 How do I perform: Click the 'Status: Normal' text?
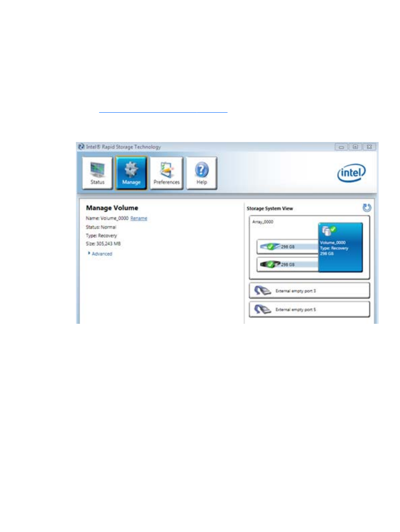click(101, 227)
